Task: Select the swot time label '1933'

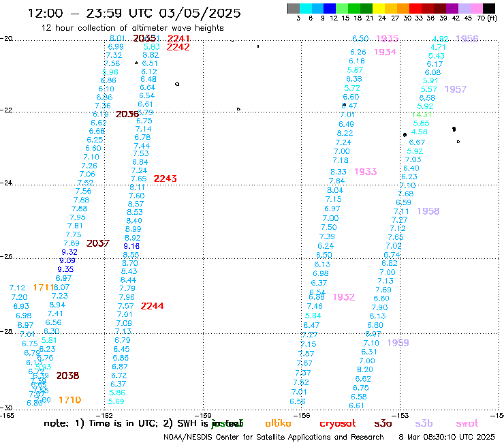Action: (366, 172)
